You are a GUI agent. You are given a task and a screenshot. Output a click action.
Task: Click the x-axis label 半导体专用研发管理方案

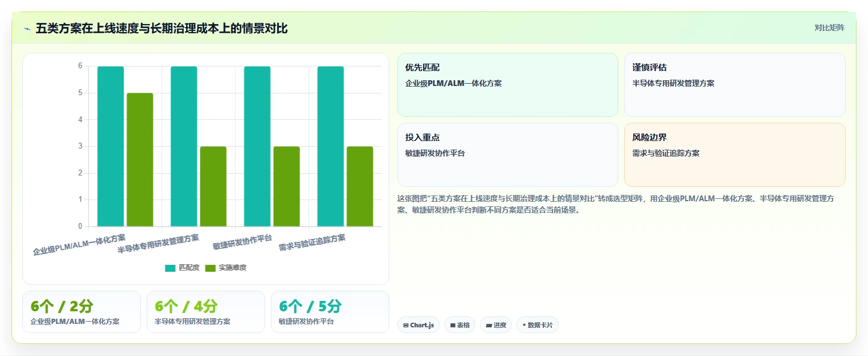point(159,244)
